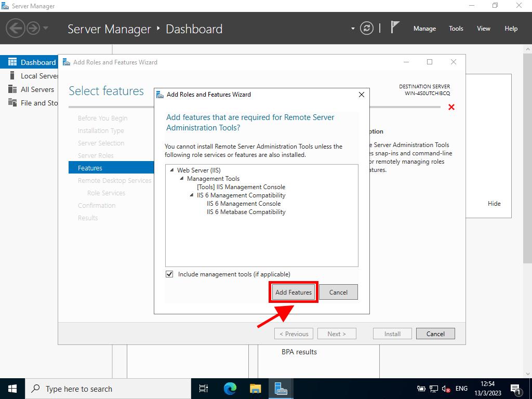Click the Hide link in the dashboard
The height and width of the screenshot is (399, 532).
(x=494, y=204)
